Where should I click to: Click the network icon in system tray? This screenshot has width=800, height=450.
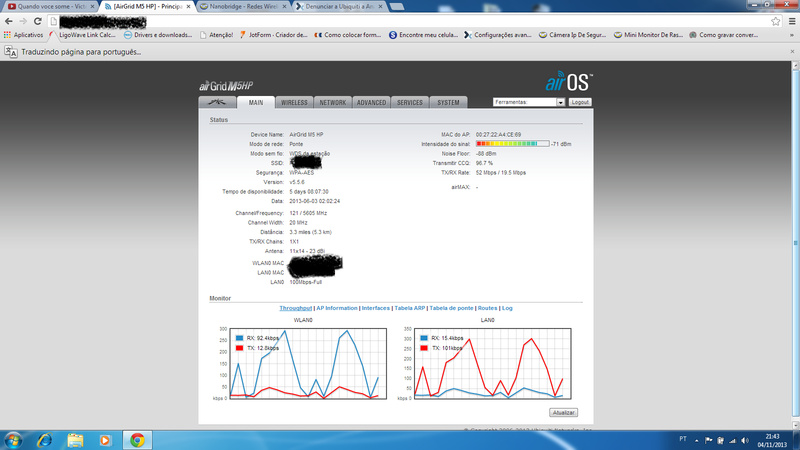coord(732,440)
